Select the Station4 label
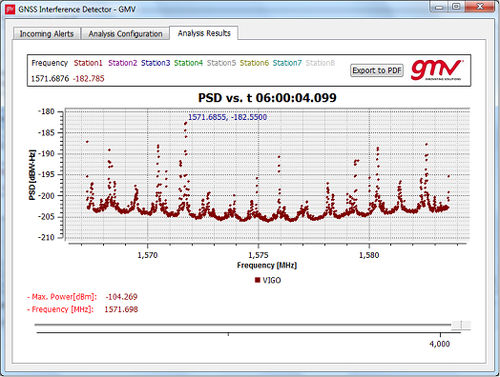 [x=188, y=63]
